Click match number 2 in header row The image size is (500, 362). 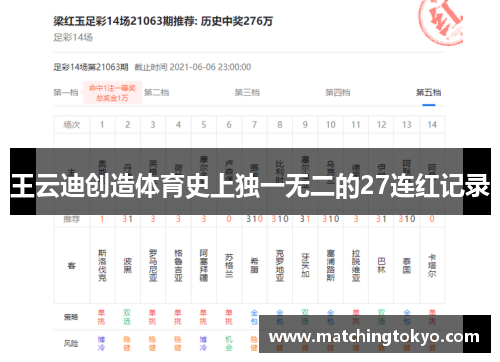128,125
